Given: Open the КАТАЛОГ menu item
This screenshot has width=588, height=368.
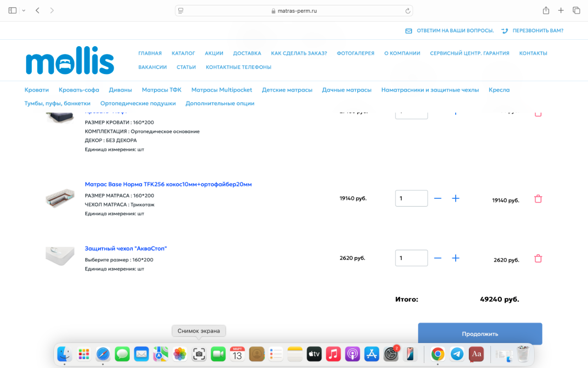Looking at the screenshot, I should [183, 53].
